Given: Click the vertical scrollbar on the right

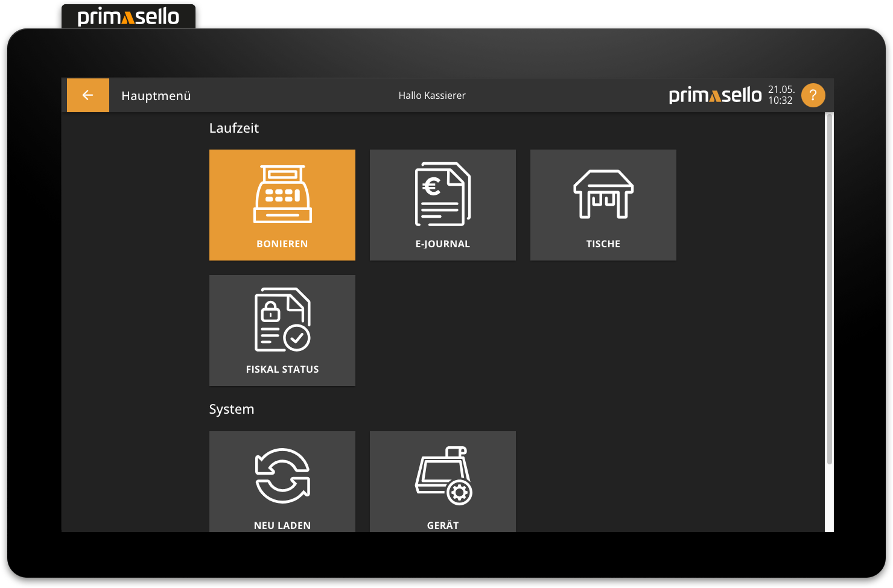Looking at the screenshot, I should tap(829, 289).
